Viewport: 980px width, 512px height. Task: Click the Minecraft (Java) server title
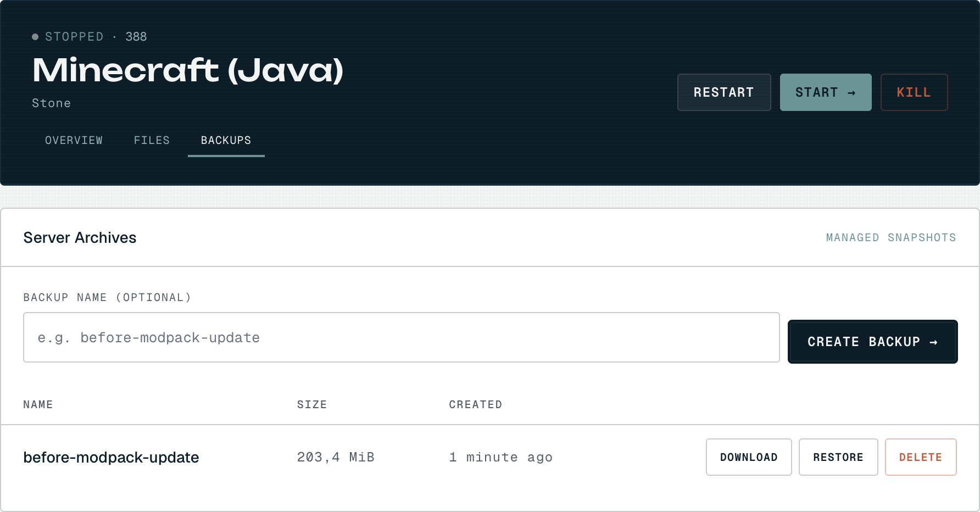pos(188,70)
